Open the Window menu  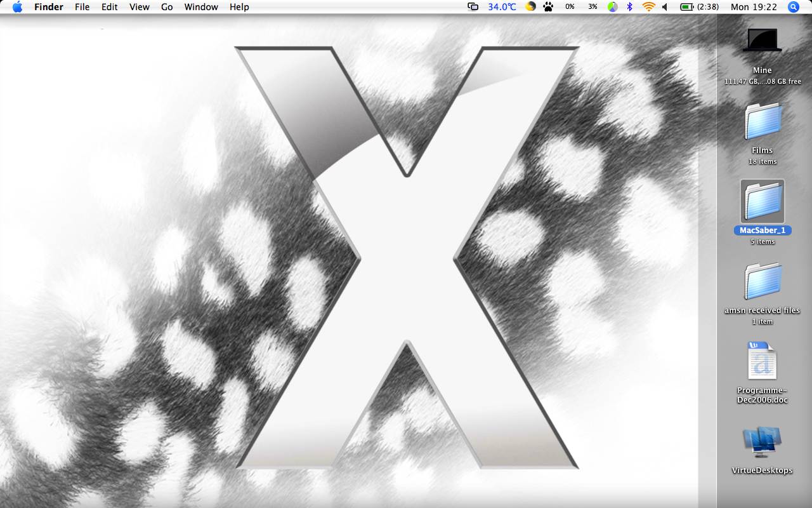(x=201, y=7)
